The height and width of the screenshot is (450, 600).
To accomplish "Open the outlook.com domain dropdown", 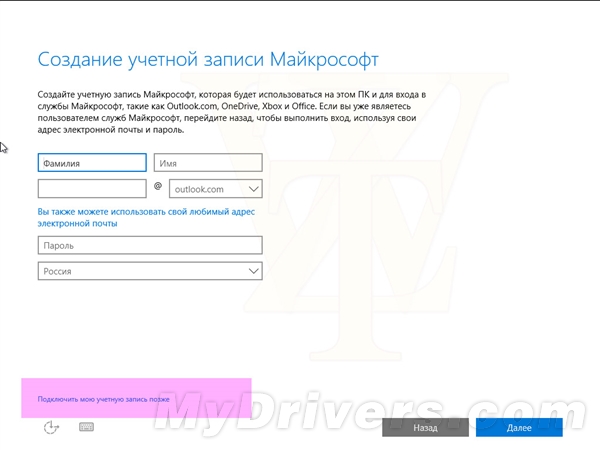I will pos(216,189).
